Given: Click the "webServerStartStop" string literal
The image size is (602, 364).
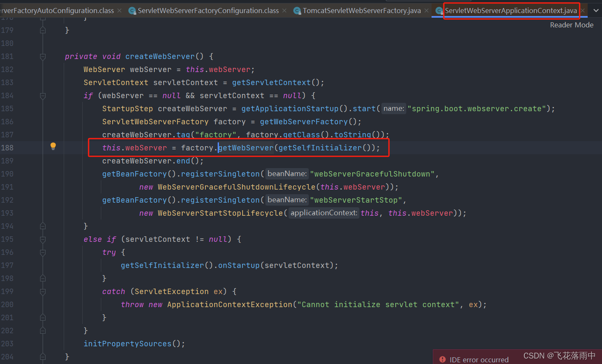Looking at the screenshot, I should click(356, 200).
